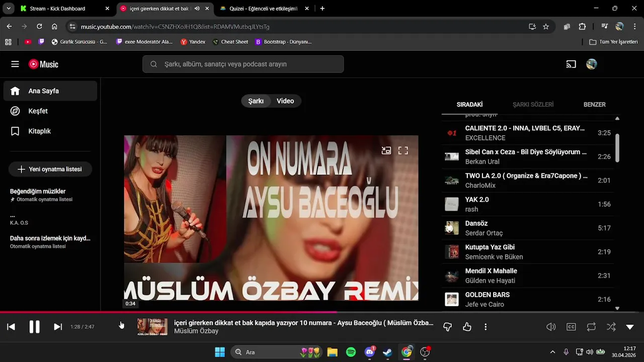Pause the playing song

[x=34, y=327]
